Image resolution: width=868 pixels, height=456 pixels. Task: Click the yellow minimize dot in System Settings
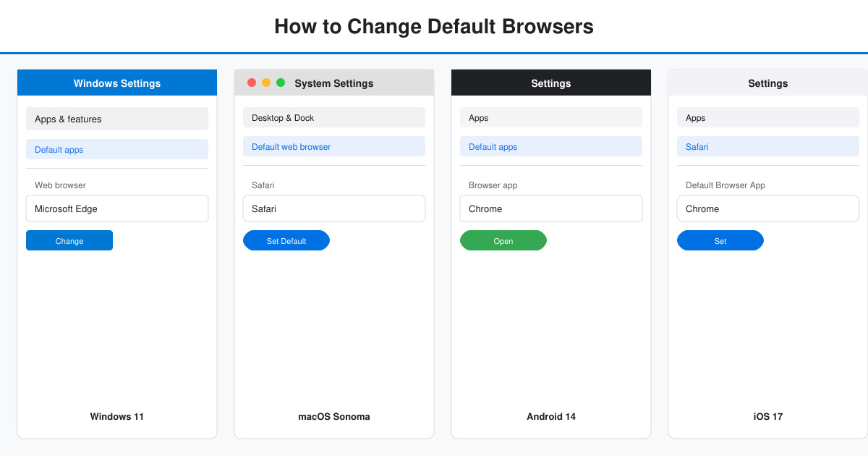click(x=266, y=83)
